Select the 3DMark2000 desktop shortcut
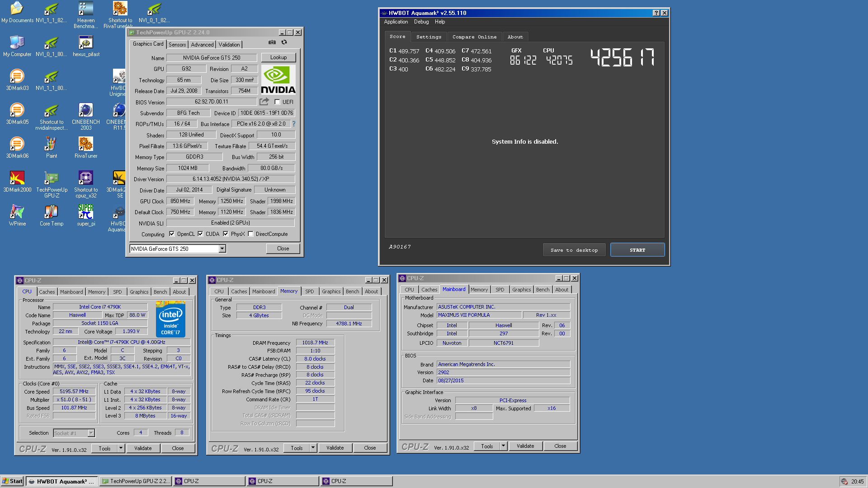The image size is (868, 488). tap(17, 182)
